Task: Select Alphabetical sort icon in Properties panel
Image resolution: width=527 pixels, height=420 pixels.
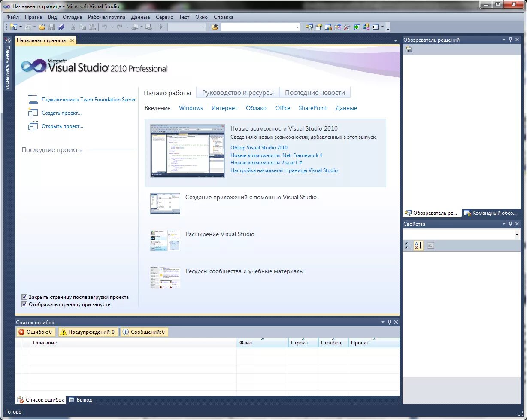Action: point(419,246)
